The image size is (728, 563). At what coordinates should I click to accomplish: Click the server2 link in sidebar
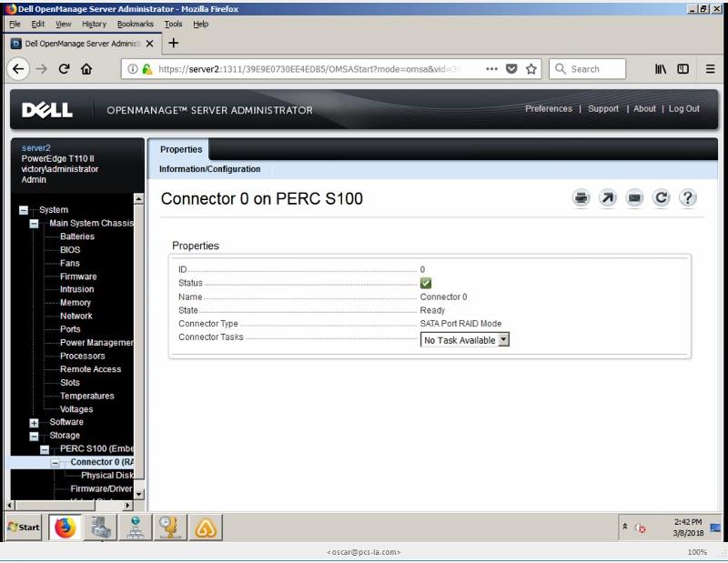click(36, 148)
